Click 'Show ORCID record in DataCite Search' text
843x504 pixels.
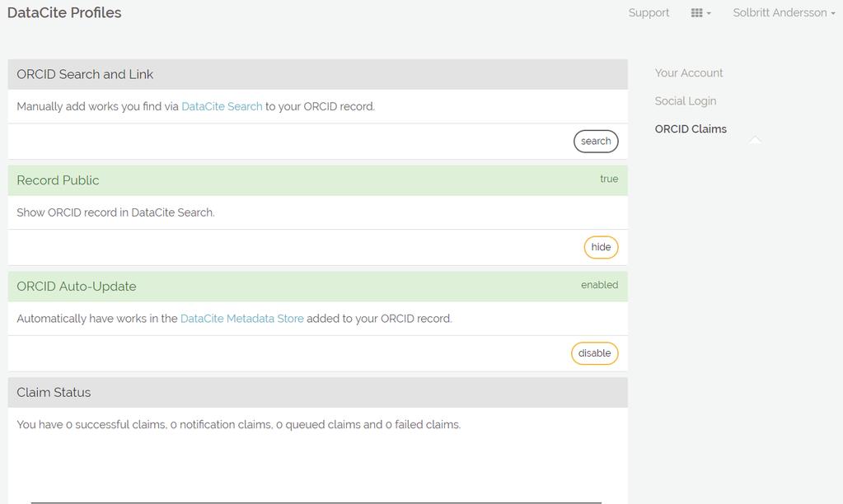point(115,212)
